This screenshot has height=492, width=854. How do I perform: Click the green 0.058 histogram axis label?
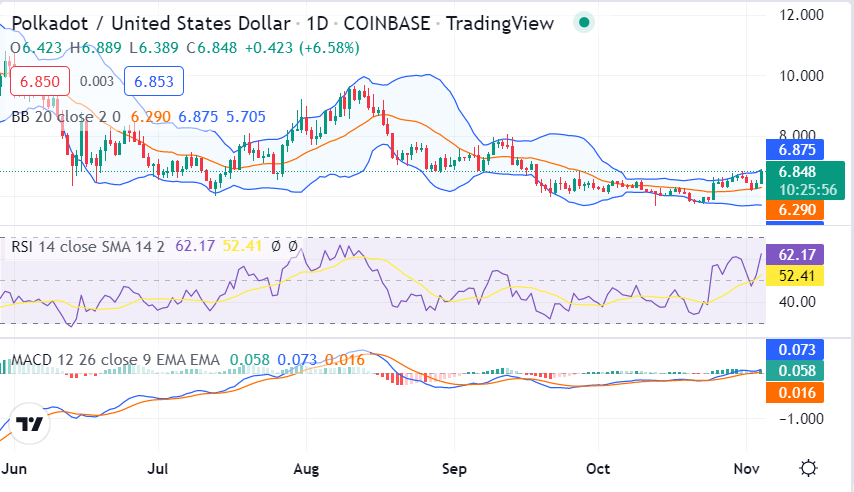coord(795,371)
